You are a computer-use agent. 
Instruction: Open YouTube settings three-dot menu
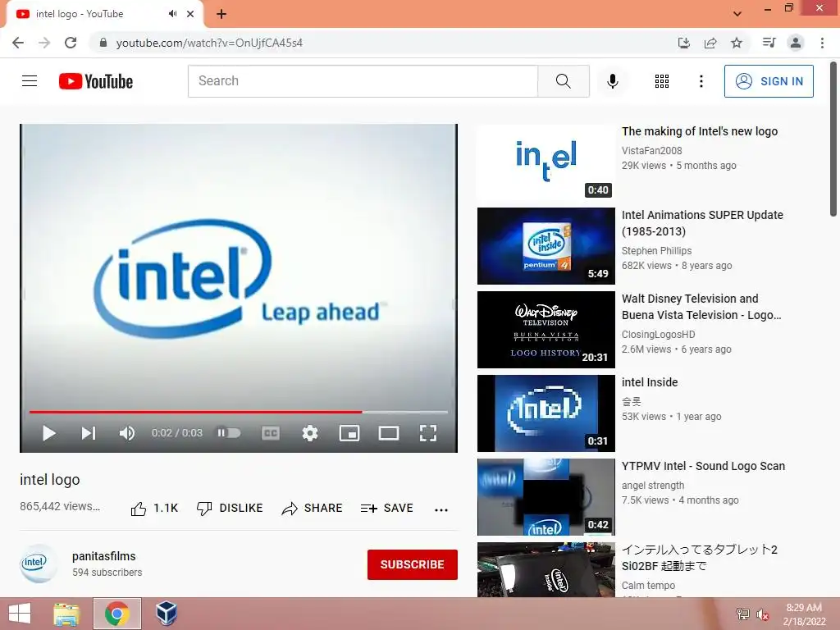point(701,81)
